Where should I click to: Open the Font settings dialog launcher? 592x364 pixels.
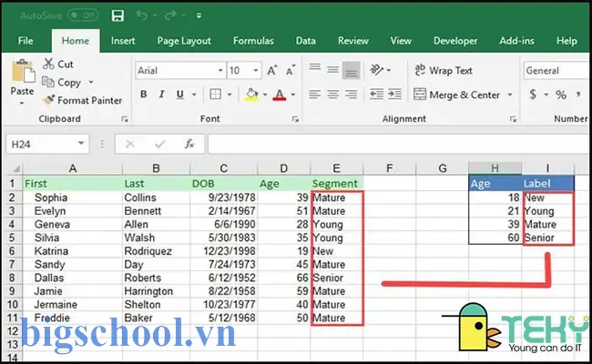(x=295, y=119)
